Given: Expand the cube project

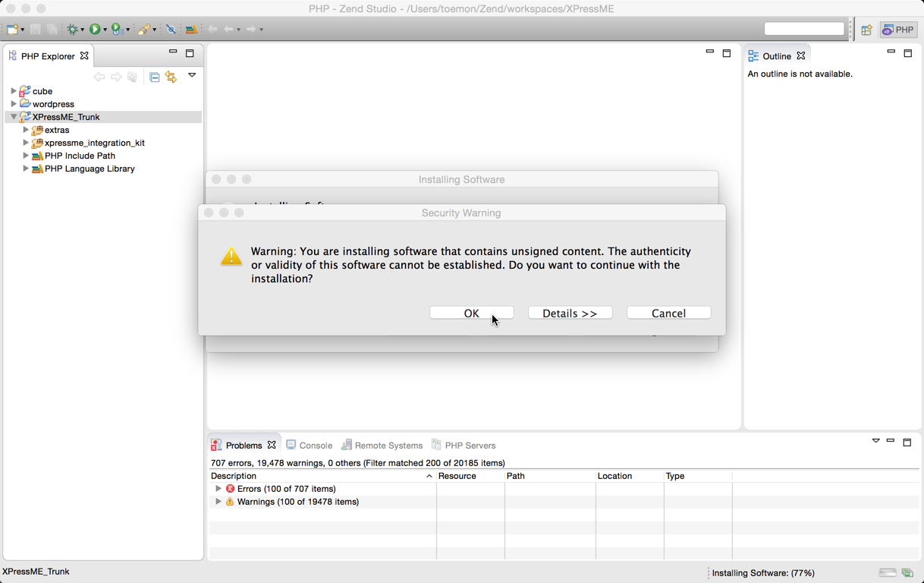Looking at the screenshot, I should [13, 91].
